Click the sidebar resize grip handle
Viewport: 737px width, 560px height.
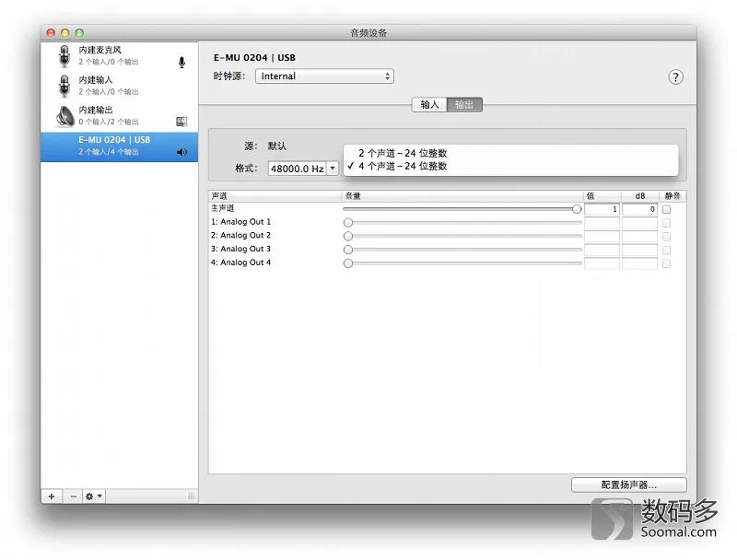[191, 496]
